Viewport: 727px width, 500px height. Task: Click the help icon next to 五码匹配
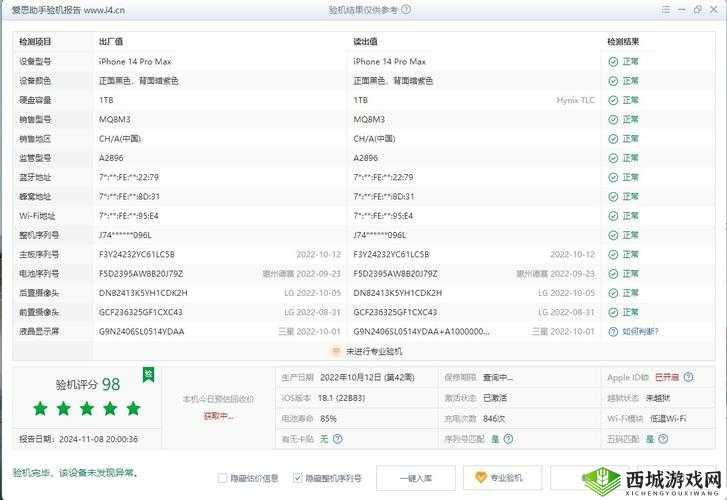[x=663, y=439]
